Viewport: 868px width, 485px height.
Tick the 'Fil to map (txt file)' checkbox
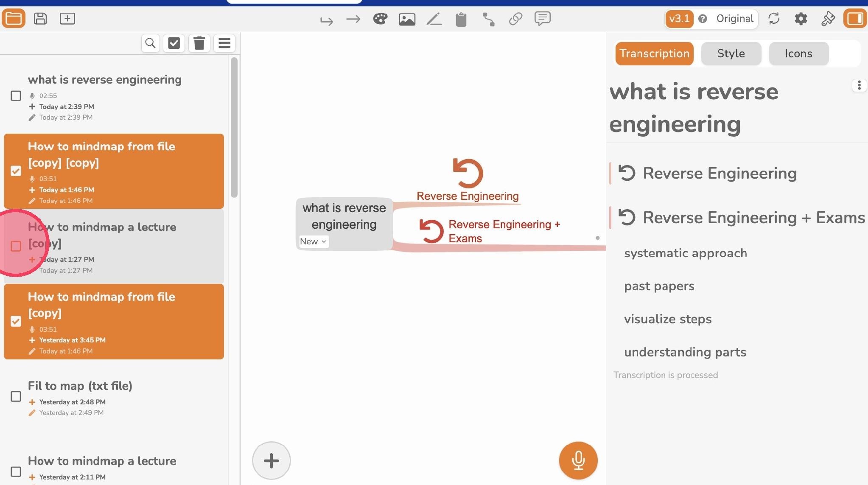click(16, 396)
